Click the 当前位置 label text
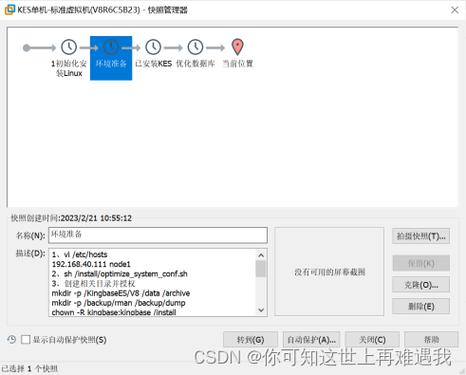Image resolution: width=466 pixels, height=375 pixels. click(x=238, y=63)
